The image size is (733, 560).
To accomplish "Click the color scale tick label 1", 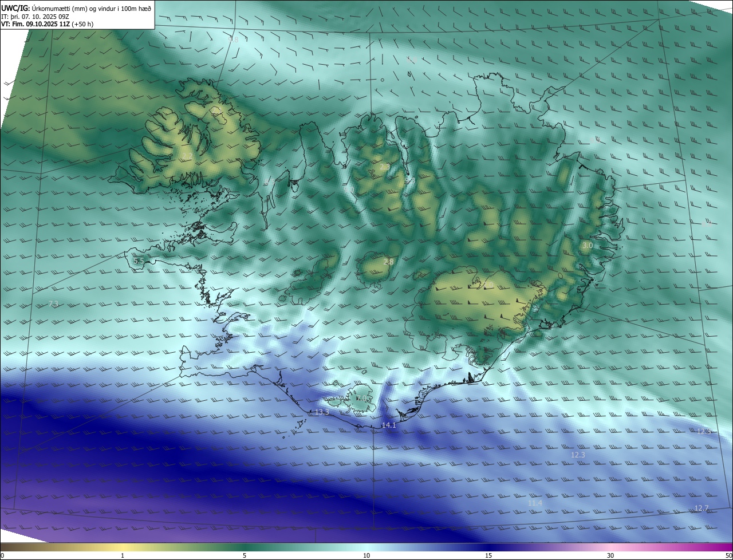I will click(x=123, y=555).
